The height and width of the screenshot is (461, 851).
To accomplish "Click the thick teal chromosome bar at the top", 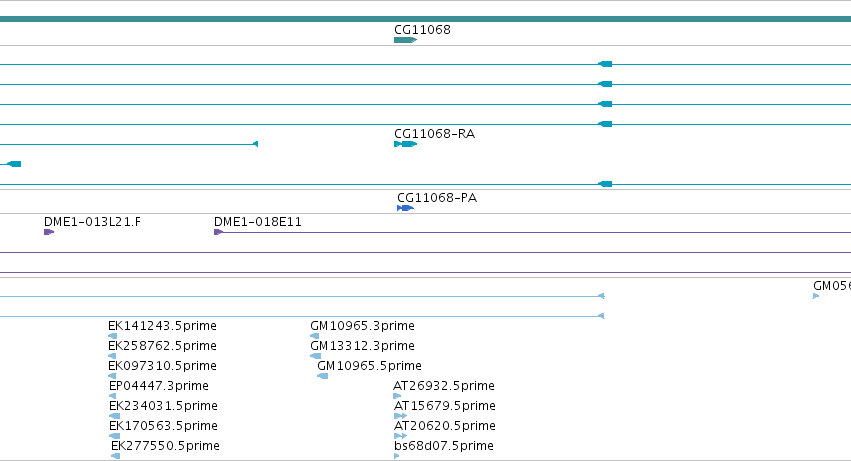I will pos(426,19).
